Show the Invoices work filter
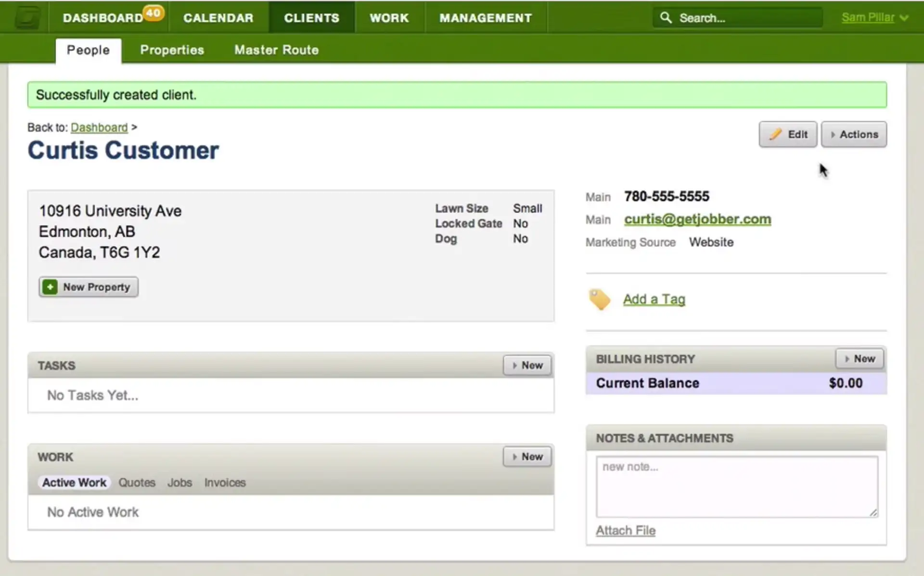Viewport: 924px width, 576px height. 225,483
